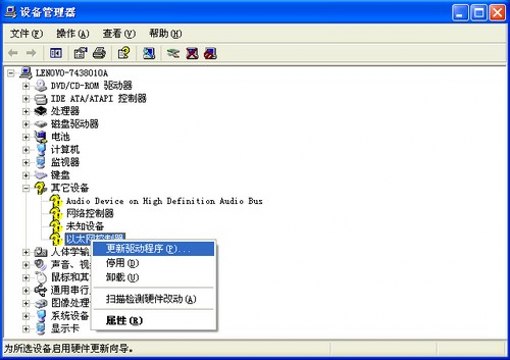Image resolution: width=510 pixels, height=360 pixels.
Task: Expand the 处理器 category
Action: [x=26, y=111]
